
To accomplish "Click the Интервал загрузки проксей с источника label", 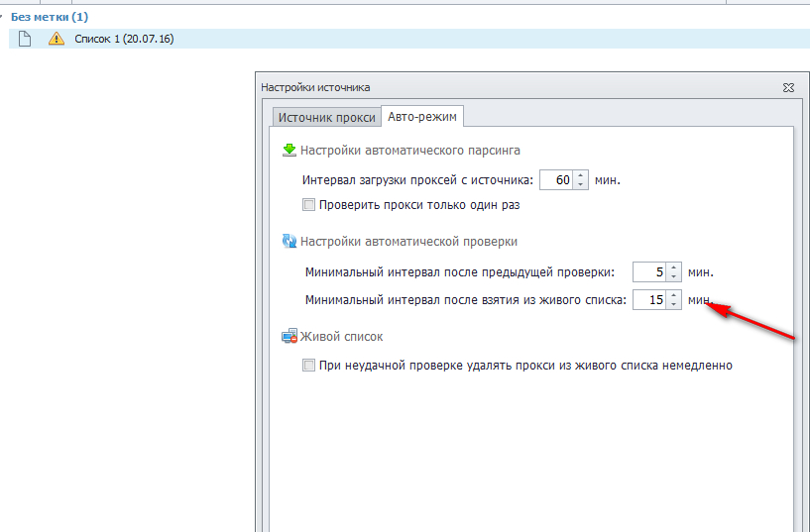I will click(417, 180).
